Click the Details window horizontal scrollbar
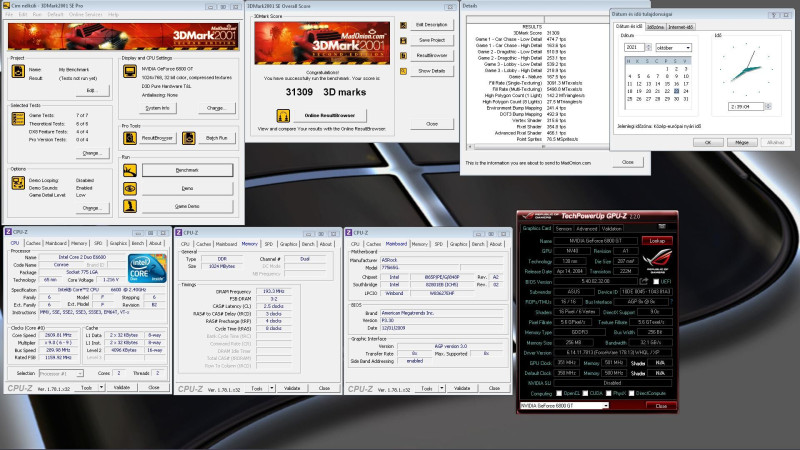 pos(538,147)
